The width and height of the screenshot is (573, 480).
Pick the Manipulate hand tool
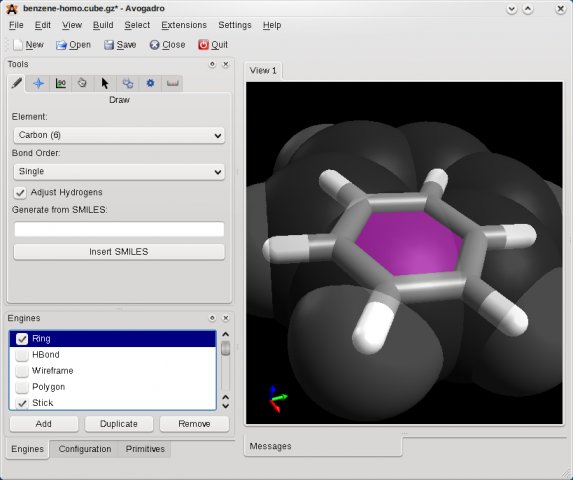click(x=82, y=83)
